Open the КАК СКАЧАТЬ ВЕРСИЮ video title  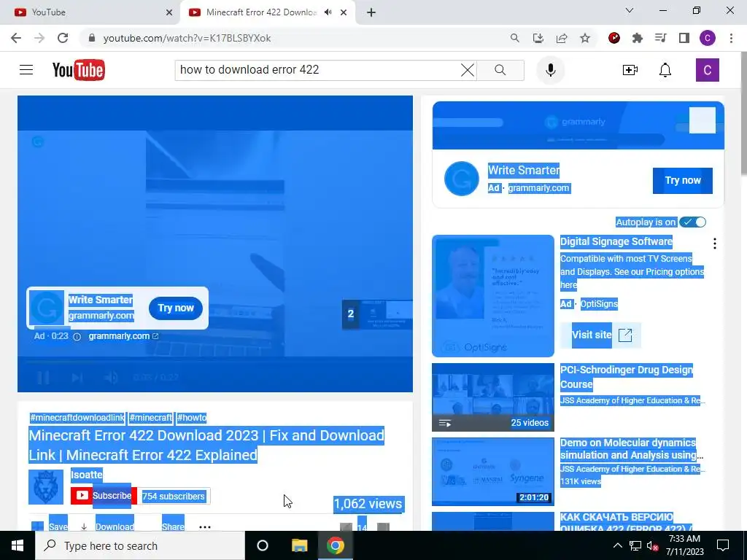626,523
